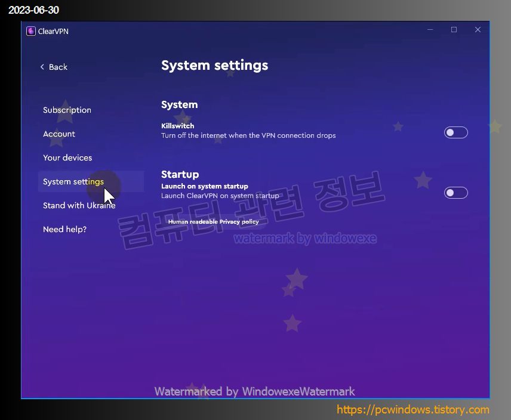This screenshot has height=420, width=511.
Task: Open the Need help? section
Action: [x=65, y=229]
